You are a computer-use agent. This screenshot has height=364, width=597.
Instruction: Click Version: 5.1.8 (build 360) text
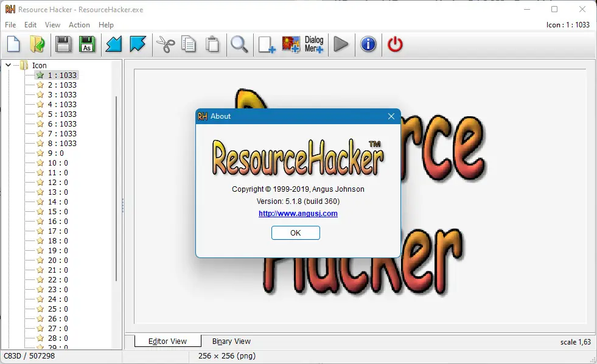298,201
